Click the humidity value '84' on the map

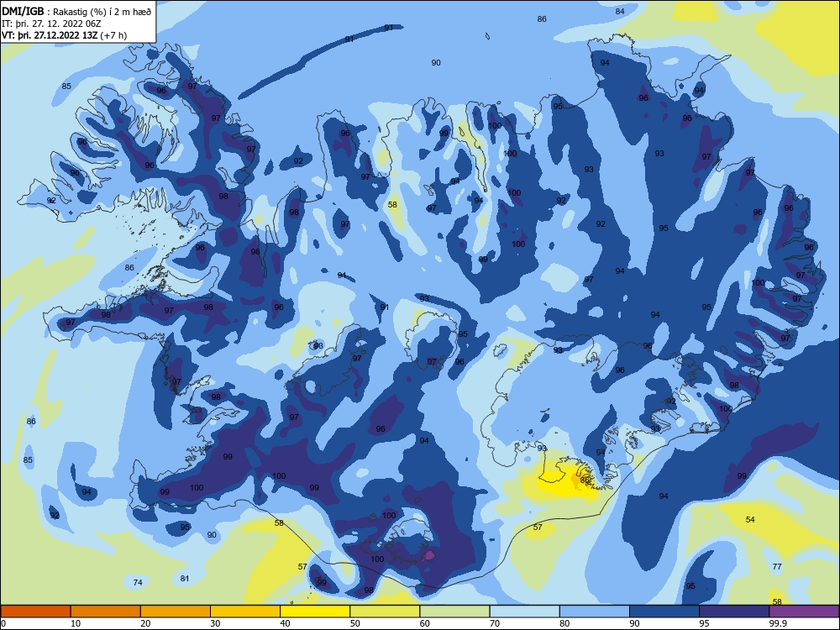point(620,11)
